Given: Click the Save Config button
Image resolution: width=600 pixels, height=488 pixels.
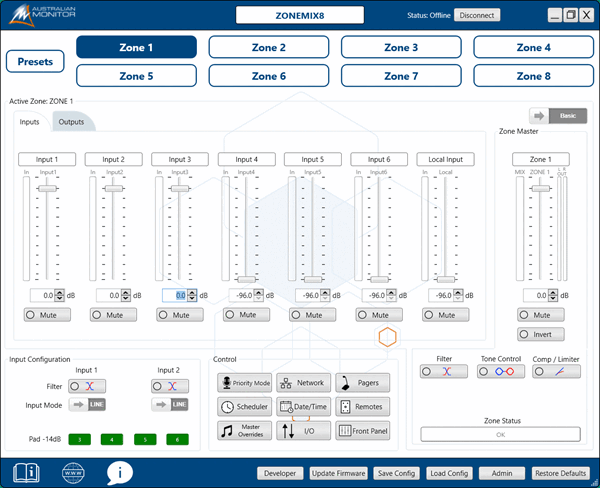Looking at the screenshot, I should coord(397,473).
